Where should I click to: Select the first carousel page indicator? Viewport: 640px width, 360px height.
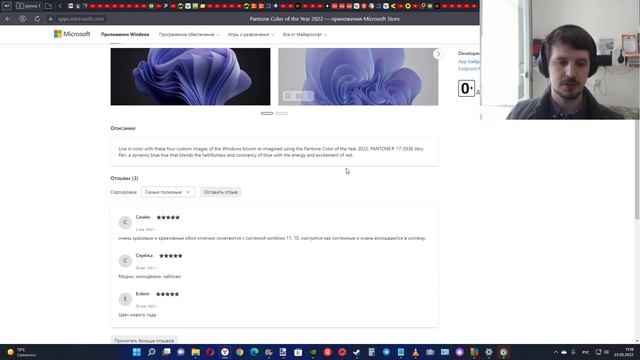(267, 113)
